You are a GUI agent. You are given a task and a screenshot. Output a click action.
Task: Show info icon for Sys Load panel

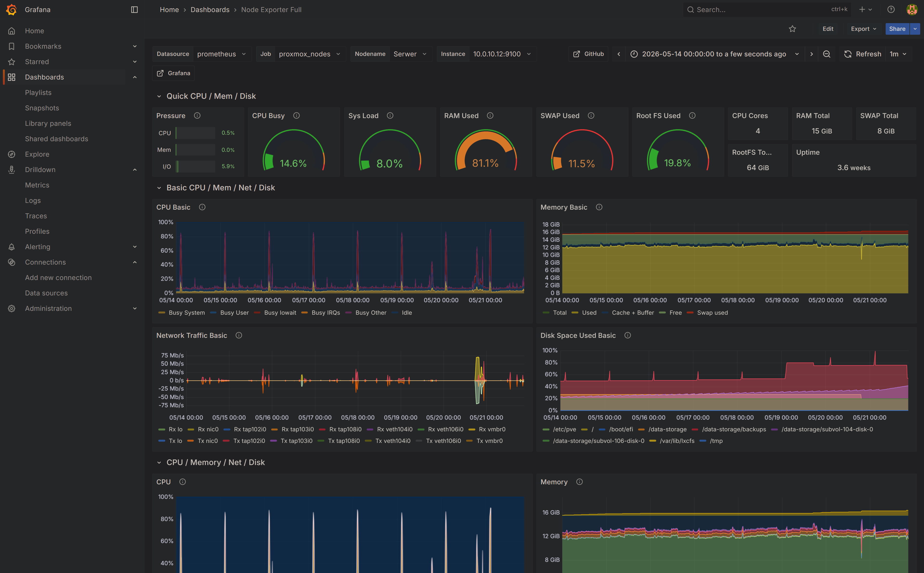click(x=390, y=116)
